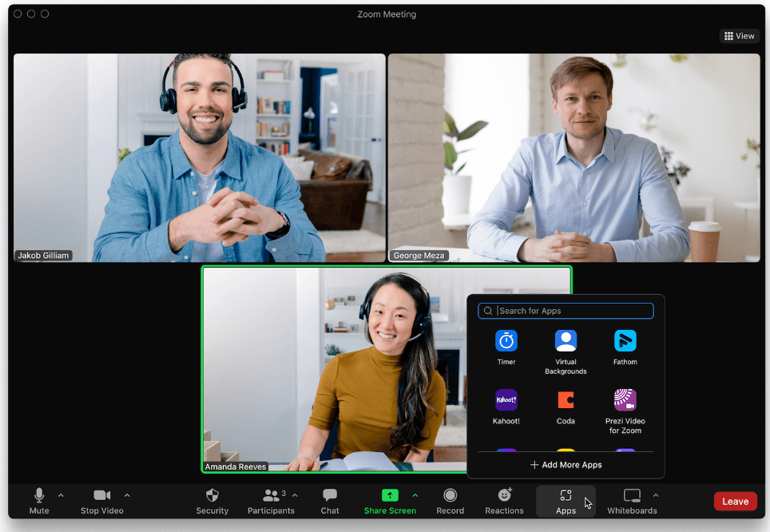The width and height of the screenshot is (770, 532).
Task: Start recording with Record button
Action: pyautogui.click(x=450, y=496)
